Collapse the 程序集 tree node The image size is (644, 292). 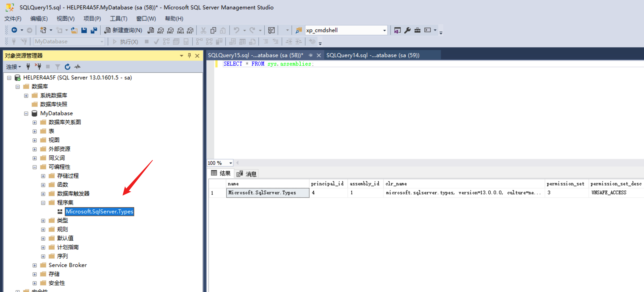(43, 203)
